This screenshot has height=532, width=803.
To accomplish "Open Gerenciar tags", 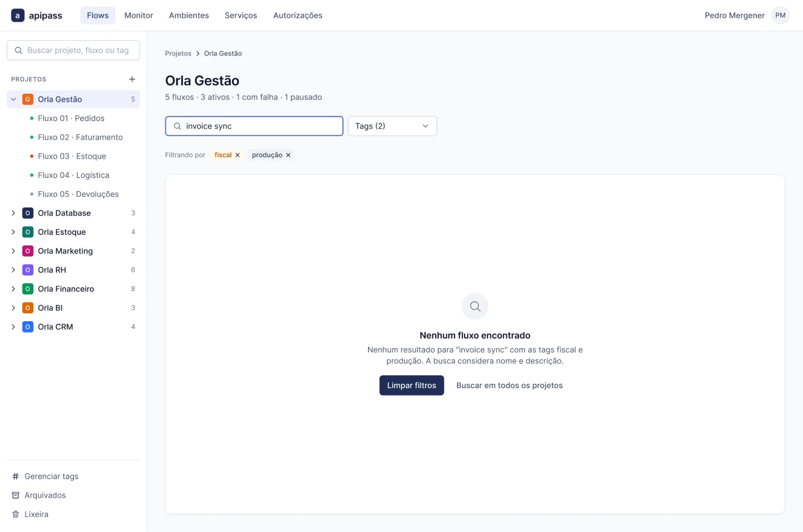I will pos(45,476).
